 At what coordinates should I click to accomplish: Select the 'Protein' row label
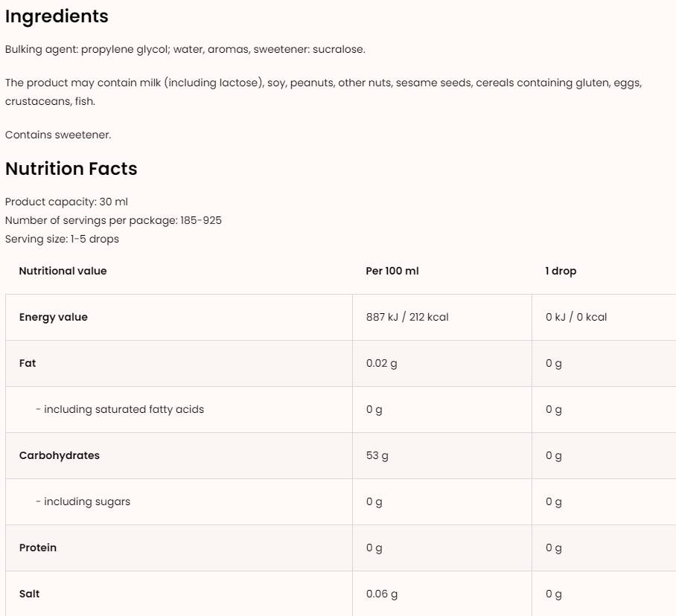pyautogui.click(x=38, y=548)
